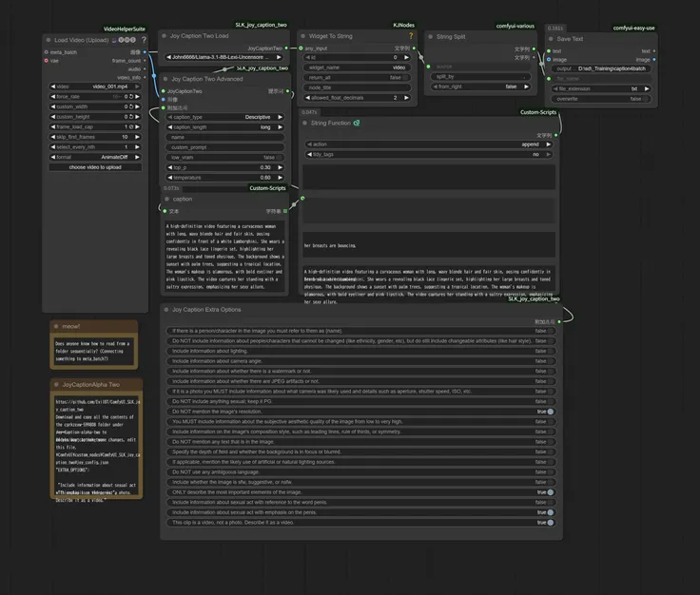Click the reset icon on force_rate field
This screenshot has height=595, width=700.
pos(131,96)
